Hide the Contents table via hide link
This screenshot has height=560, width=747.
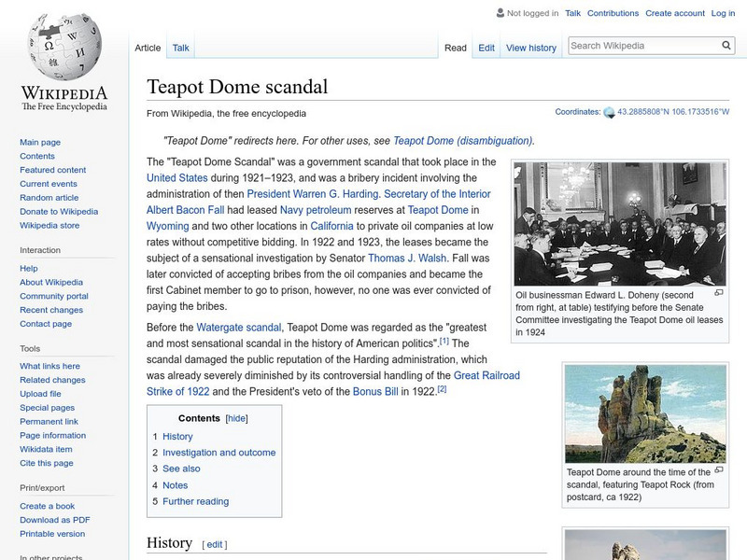(237, 418)
